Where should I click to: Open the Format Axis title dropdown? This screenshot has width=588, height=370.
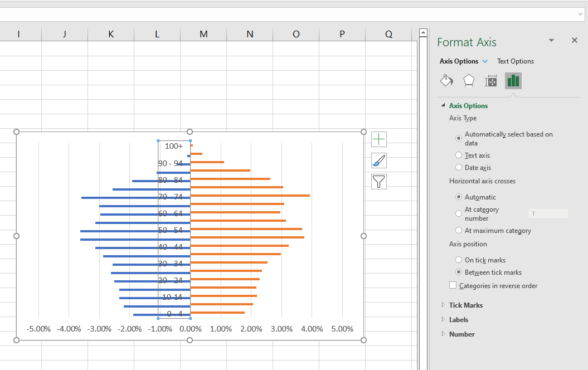[x=551, y=40]
